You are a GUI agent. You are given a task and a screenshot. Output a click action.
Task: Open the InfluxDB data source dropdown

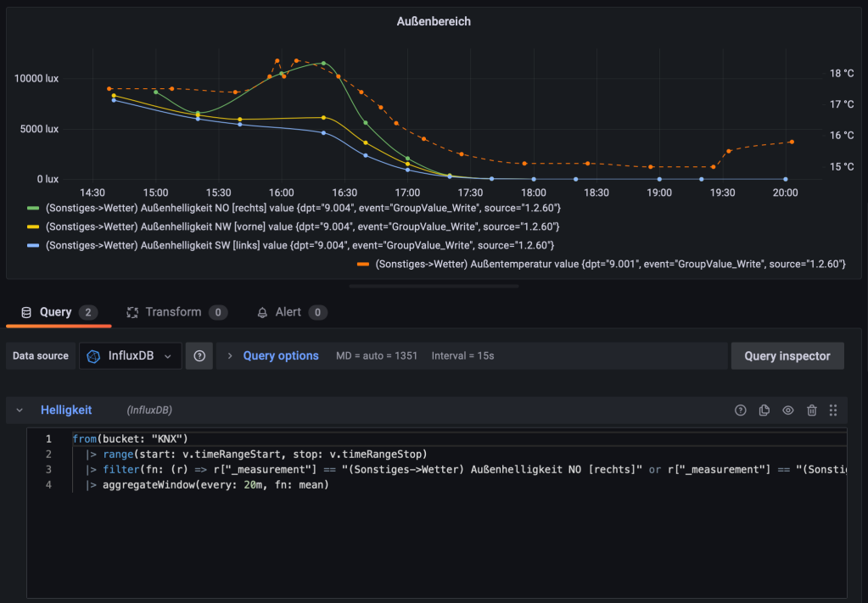pos(131,355)
